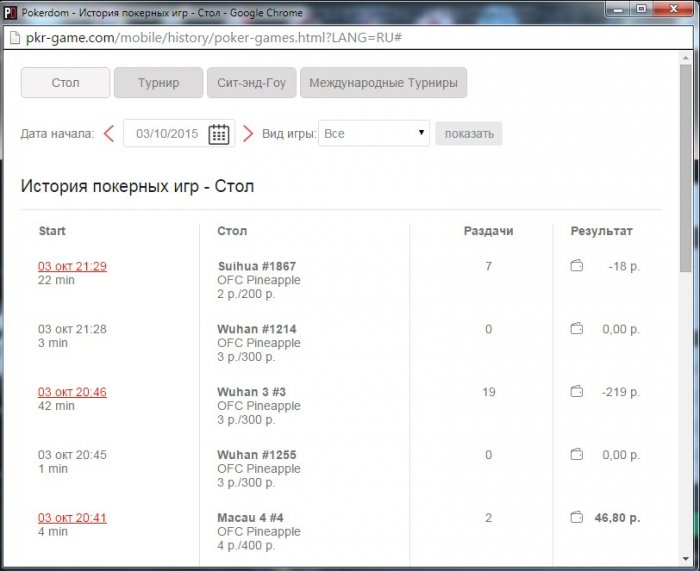Open the Международные Турниры tab
Screen dimensions: 700x571
tap(383, 83)
